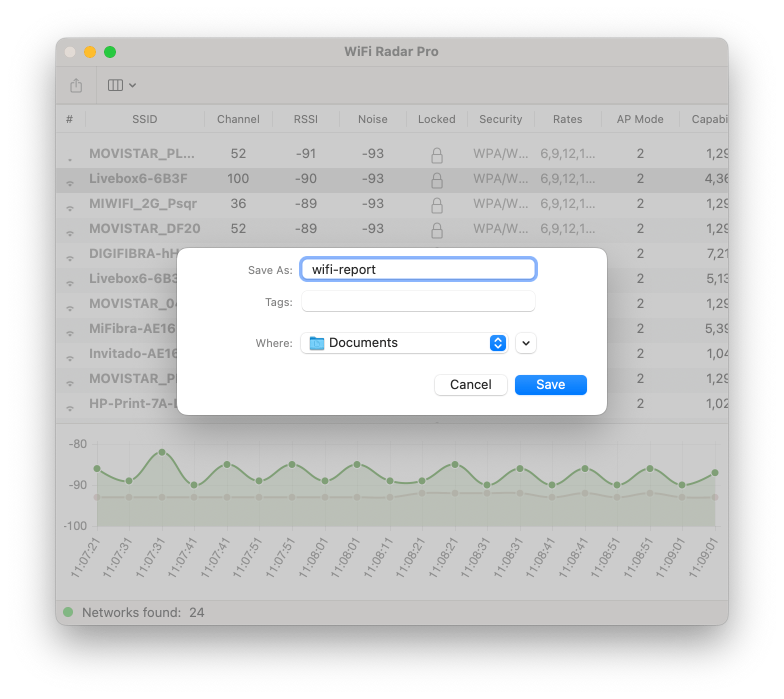Click RSSI value -90 in Livebox6-6B3F row
Viewport: 784px width, 699px height.
305,178
